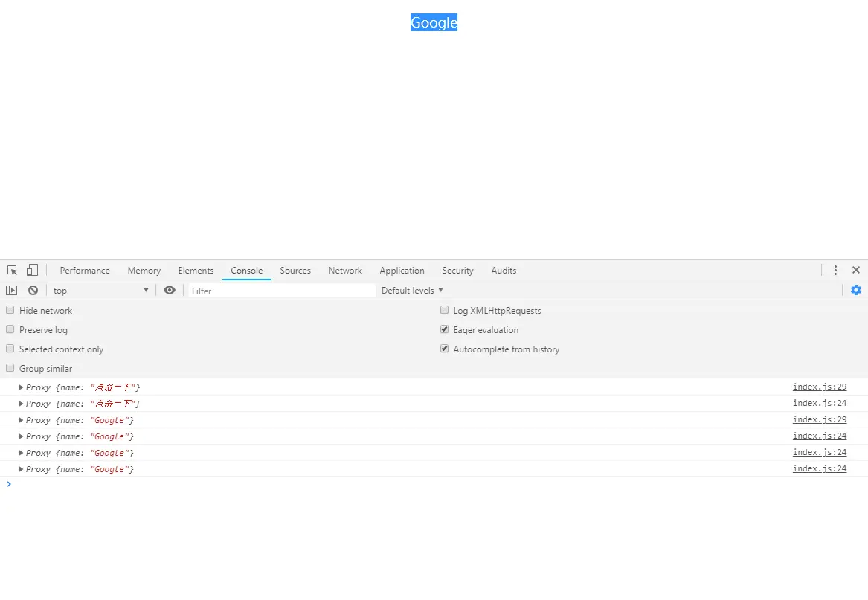Viewport: 868px width, 600px height.
Task: Switch to the Application tab
Action: 402,270
